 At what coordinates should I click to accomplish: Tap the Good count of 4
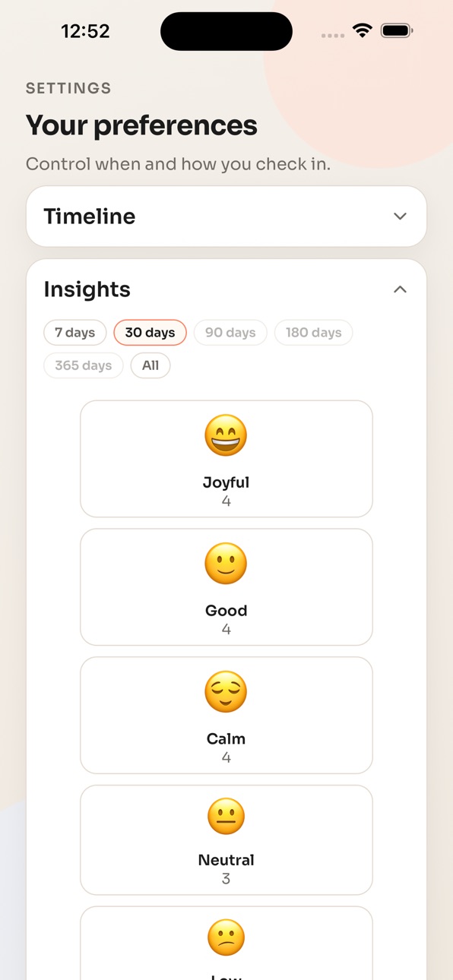pyautogui.click(x=226, y=629)
